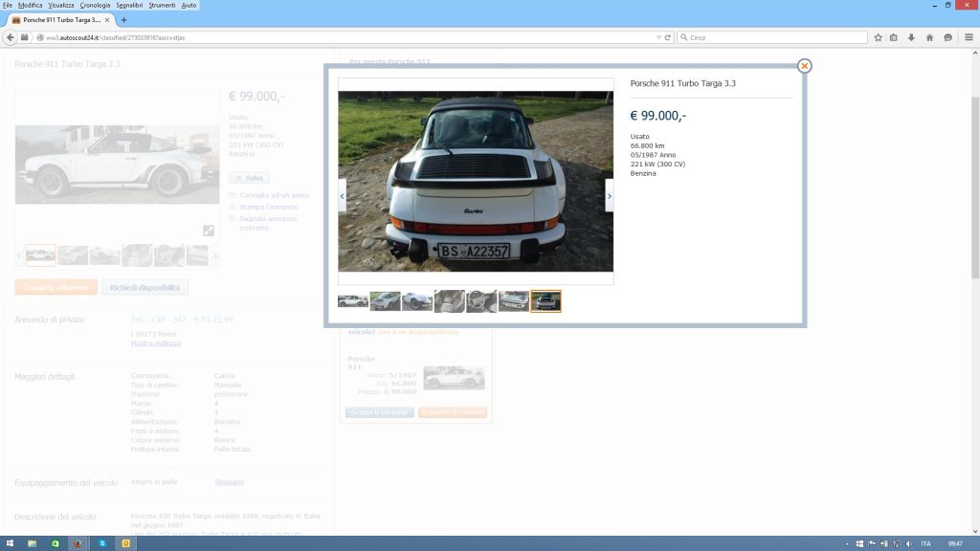
Task: Click the dimmed Stampa l'annuncio link
Action: pyautogui.click(x=269, y=207)
